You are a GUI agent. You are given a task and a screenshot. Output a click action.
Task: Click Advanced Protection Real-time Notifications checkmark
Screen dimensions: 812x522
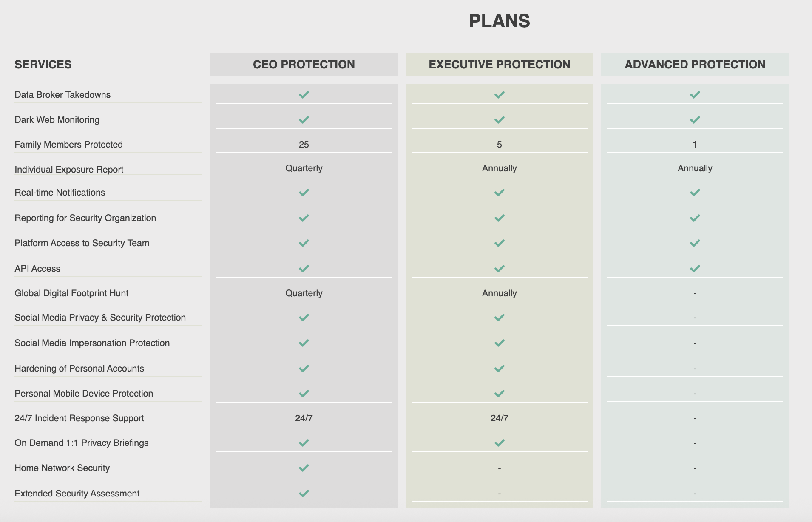pos(695,193)
